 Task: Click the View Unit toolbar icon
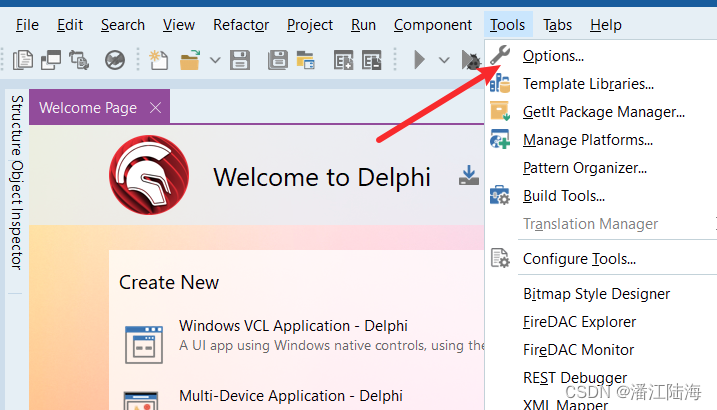[x=23, y=60]
